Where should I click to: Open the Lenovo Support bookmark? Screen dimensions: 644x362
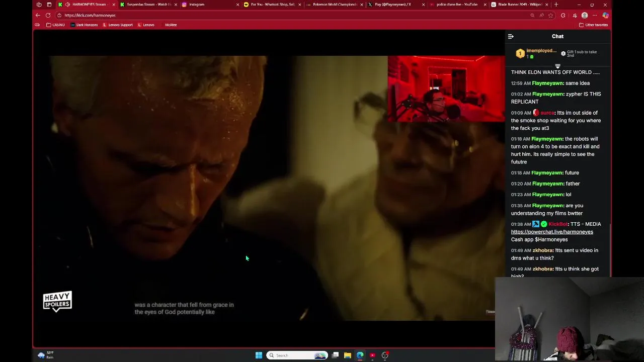coord(118,25)
